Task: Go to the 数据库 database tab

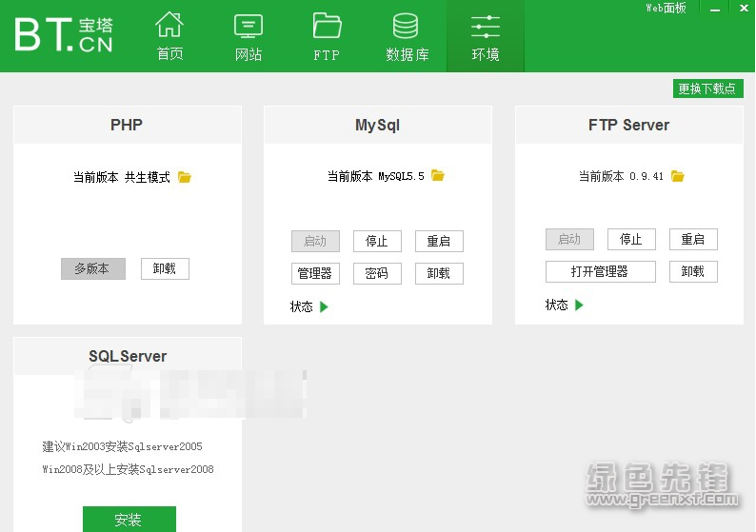Action: click(407, 36)
